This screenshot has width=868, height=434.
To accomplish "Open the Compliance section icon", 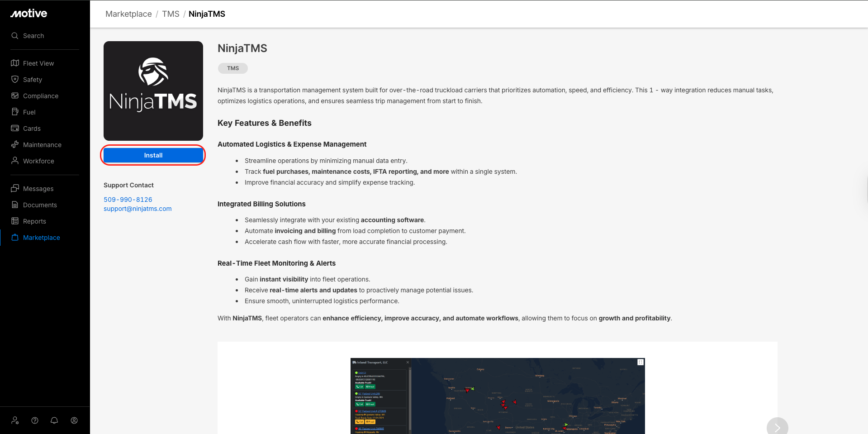I will 15,95.
